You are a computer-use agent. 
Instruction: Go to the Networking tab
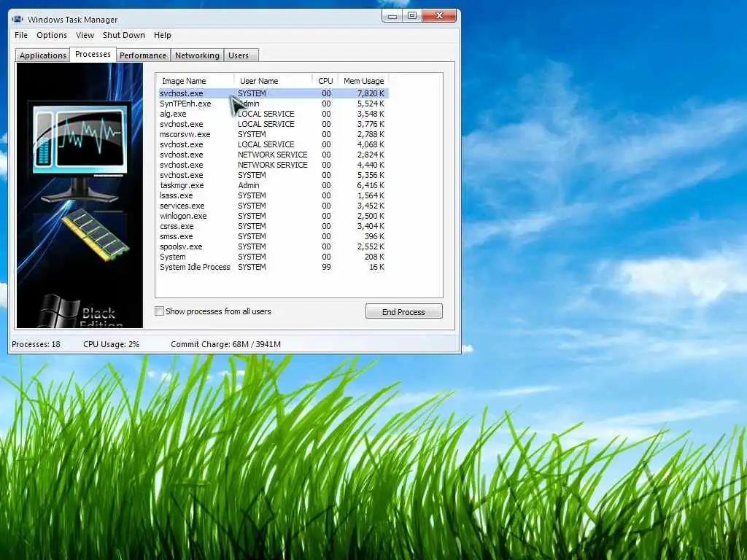point(197,55)
